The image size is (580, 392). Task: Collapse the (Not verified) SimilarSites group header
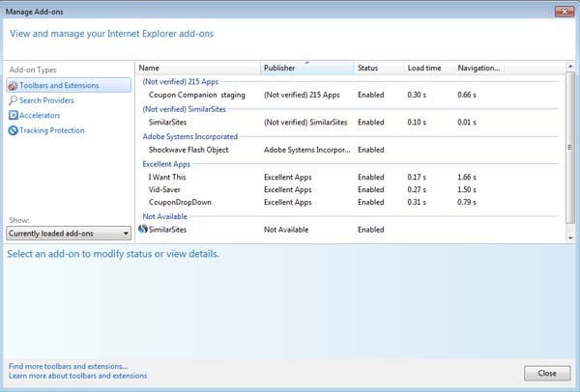click(185, 109)
